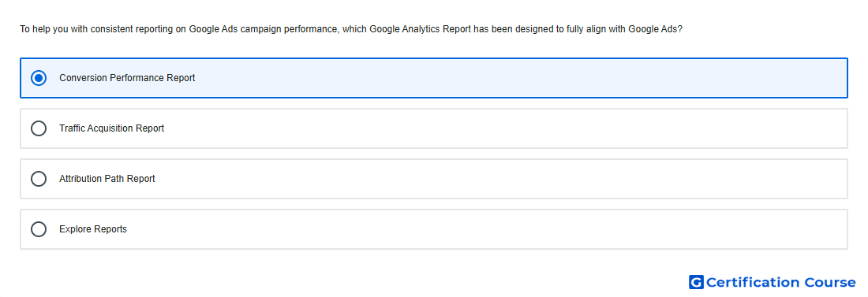Click the 'Traffic Acquisition Report' answer label
Screen dimensions: 868x297
(x=112, y=128)
